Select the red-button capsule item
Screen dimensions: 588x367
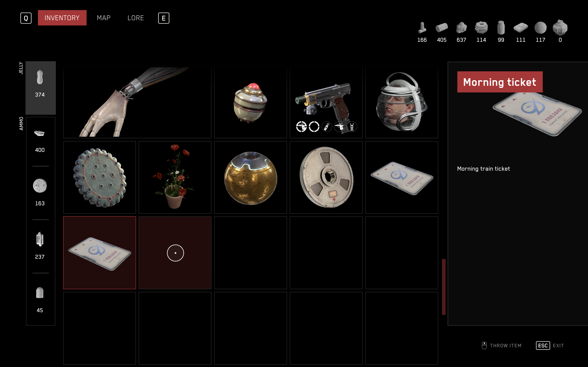point(250,102)
